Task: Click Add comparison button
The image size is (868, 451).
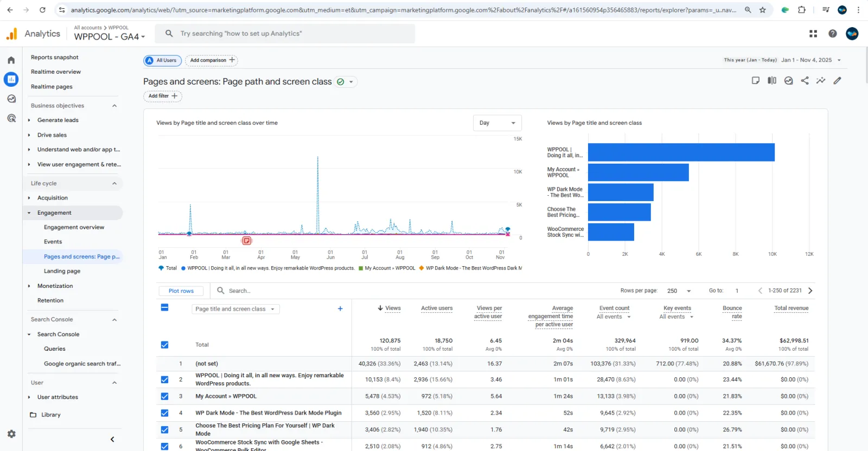Action: click(212, 60)
